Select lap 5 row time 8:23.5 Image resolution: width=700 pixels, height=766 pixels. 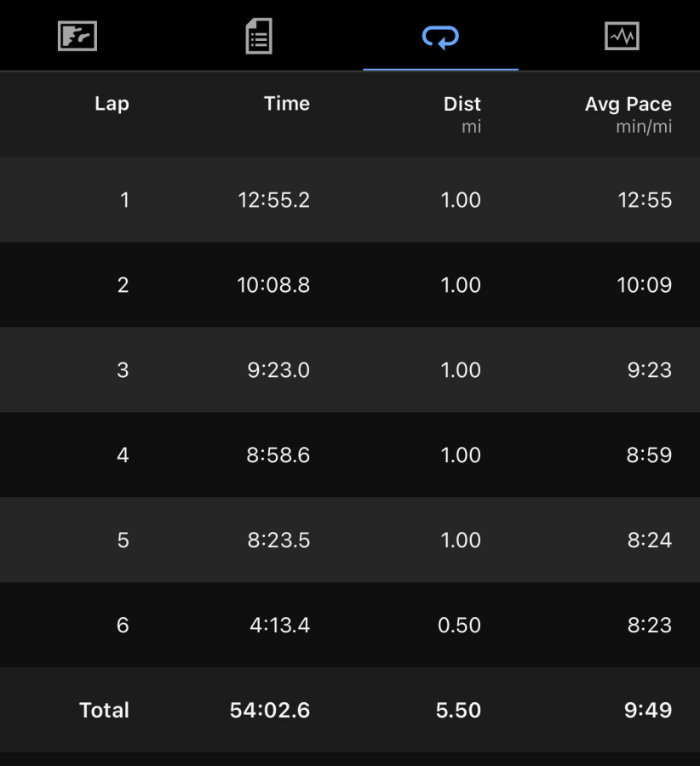pyautogui.click(x=278, y=540)
